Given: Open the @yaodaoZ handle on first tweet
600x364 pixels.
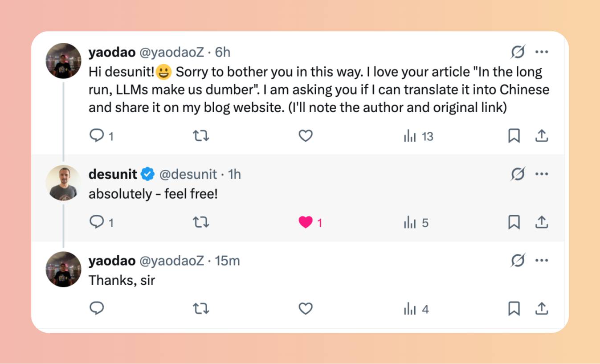Looking at the screenshot, I should (171, 52).
